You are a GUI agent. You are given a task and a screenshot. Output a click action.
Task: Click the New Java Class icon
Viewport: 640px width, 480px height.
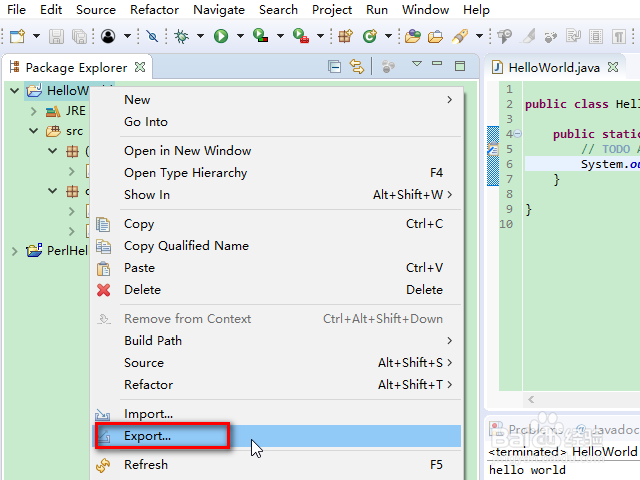coord(370,36)
